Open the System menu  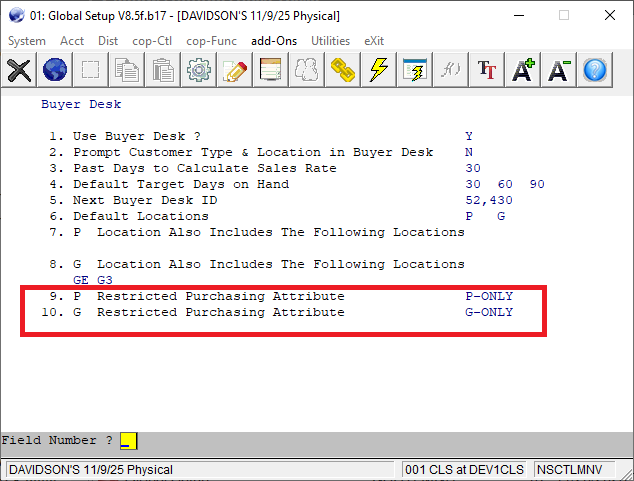click(x=27, y=41)
